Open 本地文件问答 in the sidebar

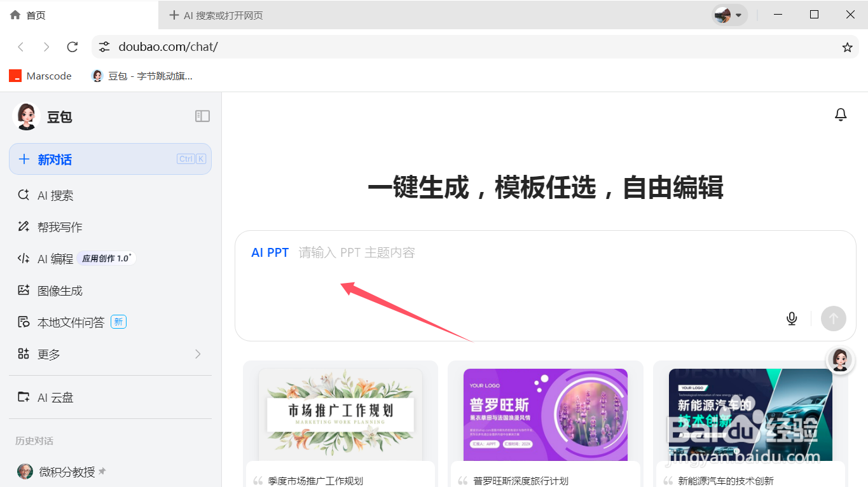pyautogui.click(x=110, y=322)
